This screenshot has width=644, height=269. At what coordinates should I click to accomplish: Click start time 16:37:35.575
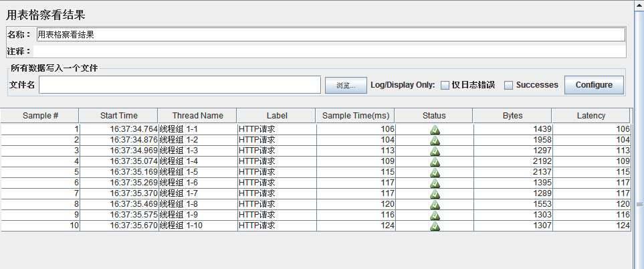click(x=134, y=214)
